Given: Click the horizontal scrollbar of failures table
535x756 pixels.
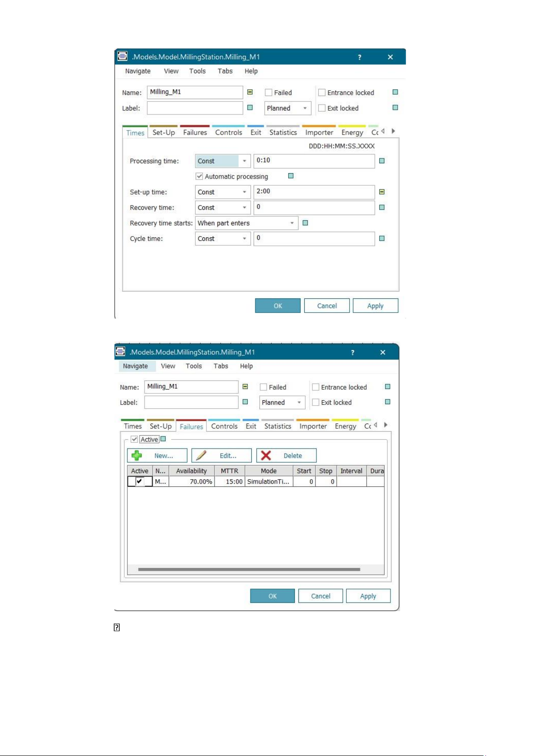Looking at the screenshot, I should click(x=249, y=569).
